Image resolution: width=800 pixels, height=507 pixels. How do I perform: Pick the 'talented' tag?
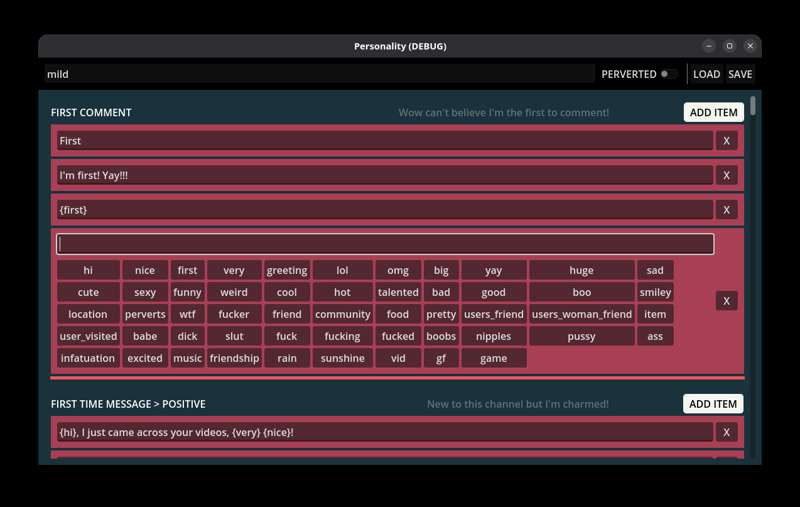click(x=398, y=292)
